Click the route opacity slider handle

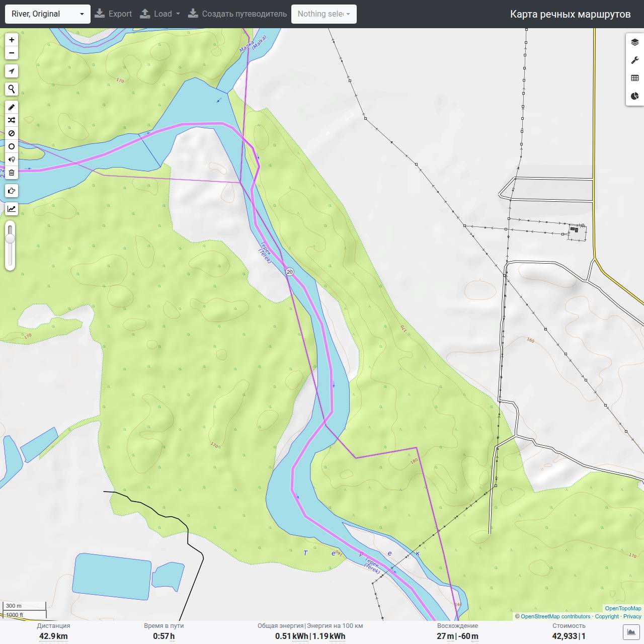tap(10, 238)
